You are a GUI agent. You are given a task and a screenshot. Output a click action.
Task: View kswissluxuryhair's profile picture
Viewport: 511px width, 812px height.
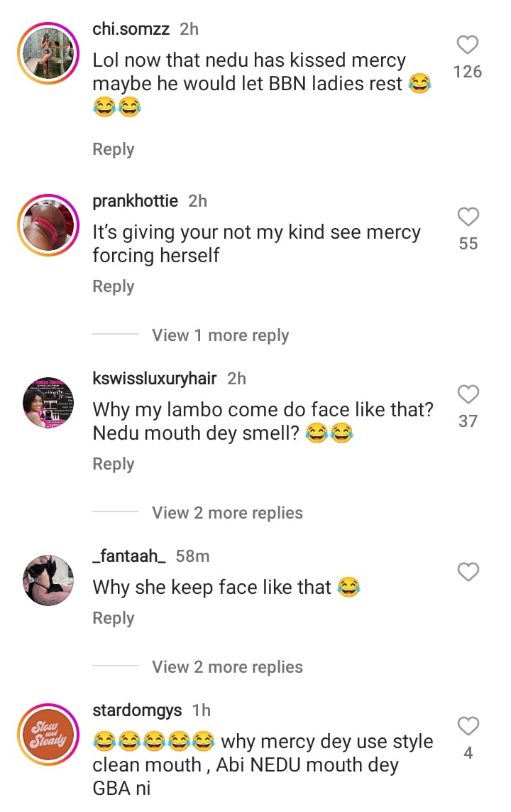(48, 402)
